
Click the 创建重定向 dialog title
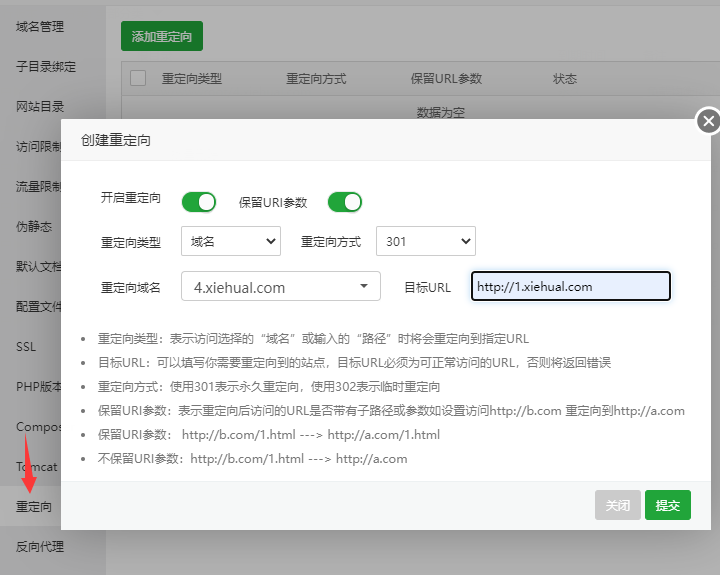click(x=116, y=140)
